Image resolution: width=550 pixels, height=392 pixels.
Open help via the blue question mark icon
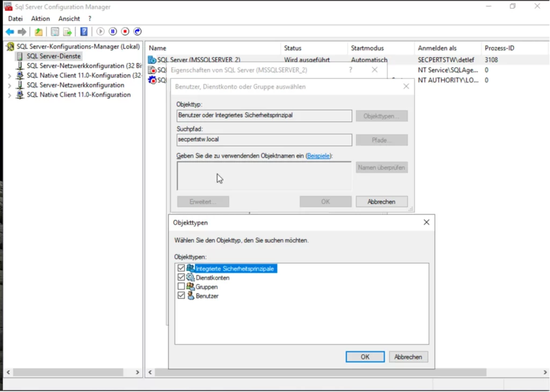coord(84,32)
